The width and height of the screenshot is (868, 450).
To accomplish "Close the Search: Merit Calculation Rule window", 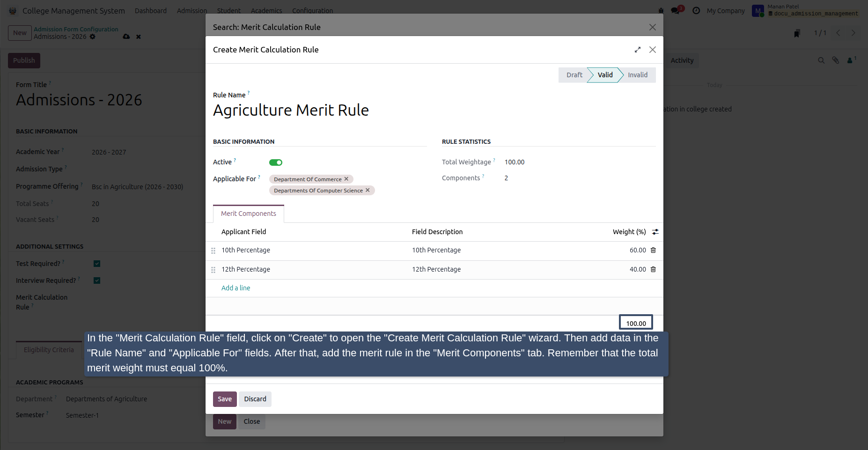I will (x=653, y=27).
